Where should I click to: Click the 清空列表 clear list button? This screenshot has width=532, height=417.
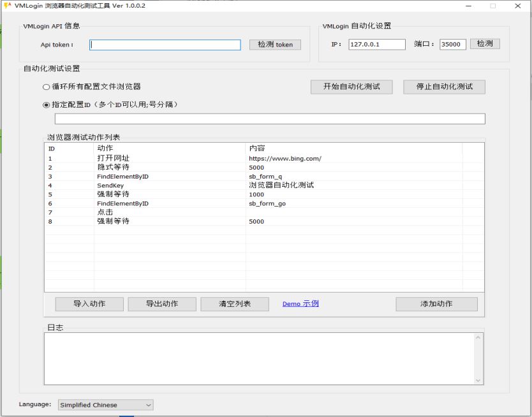(235, 304)
